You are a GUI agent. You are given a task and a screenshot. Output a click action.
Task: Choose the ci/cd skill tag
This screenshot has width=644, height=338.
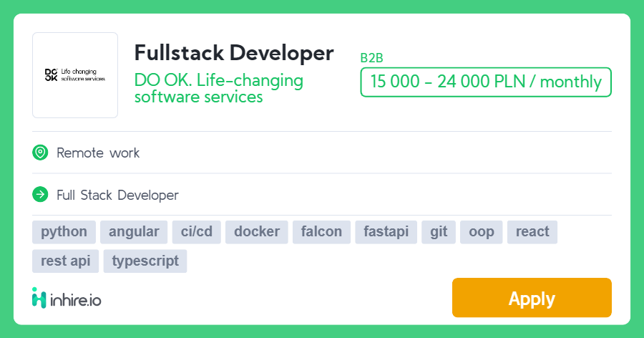tap(197, 232)
